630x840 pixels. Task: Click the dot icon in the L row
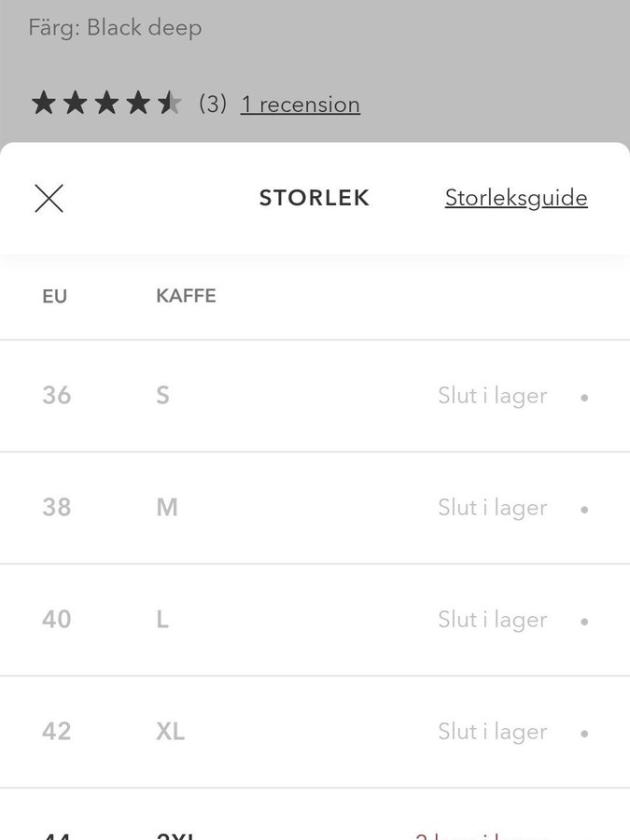pyautogui.click(x=584, y=622)
